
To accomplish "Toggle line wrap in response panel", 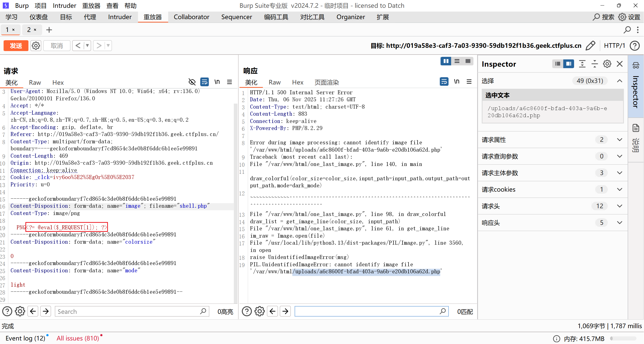I will click(x=444, y=82).
